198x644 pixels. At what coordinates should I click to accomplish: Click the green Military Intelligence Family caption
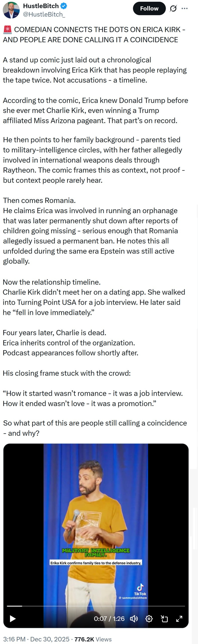pos(96,552)
